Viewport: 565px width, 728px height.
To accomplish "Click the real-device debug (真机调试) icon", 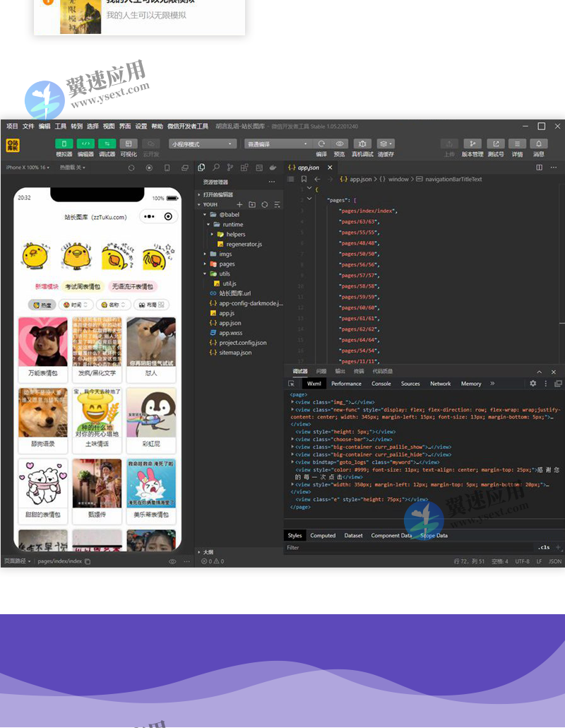I will [362, 143].
